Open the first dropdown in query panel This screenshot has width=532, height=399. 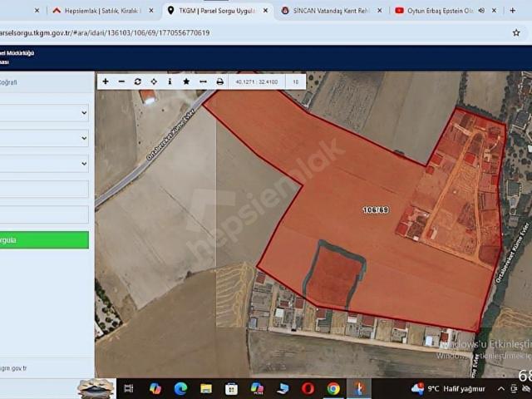click(46, 113)
